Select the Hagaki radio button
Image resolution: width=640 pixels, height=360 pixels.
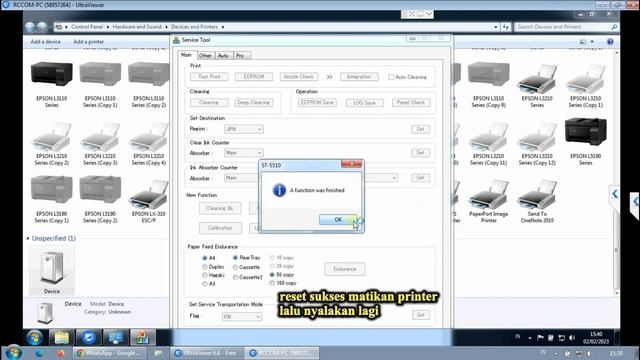[x=205, y=276]
